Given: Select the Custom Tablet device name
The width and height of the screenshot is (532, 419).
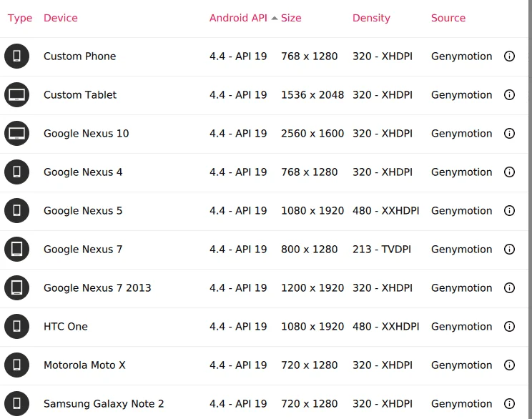Looking at the screenshot, I should point(80,94).
